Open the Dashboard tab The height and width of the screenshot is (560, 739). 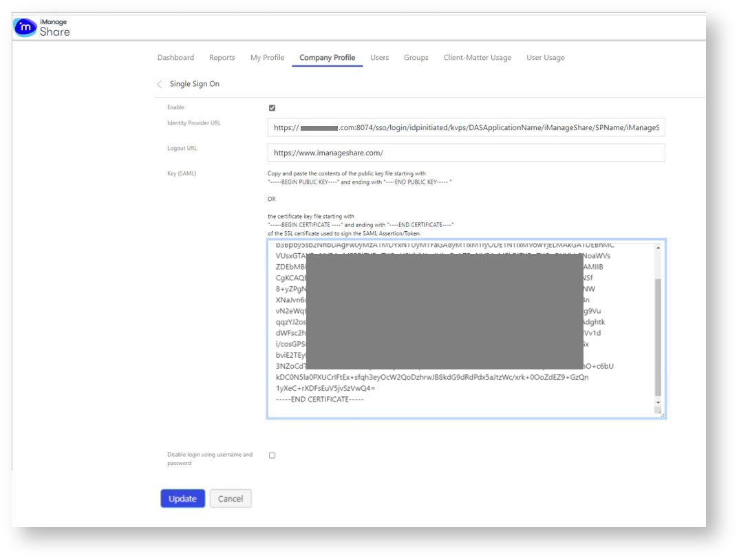coord(175,58)
